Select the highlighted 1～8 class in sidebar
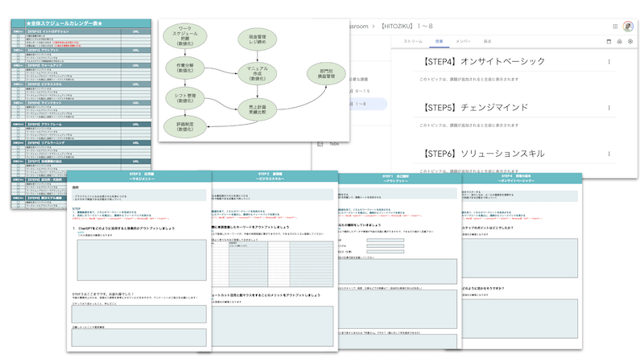This screenshot has height=358, width=644. 369,104
